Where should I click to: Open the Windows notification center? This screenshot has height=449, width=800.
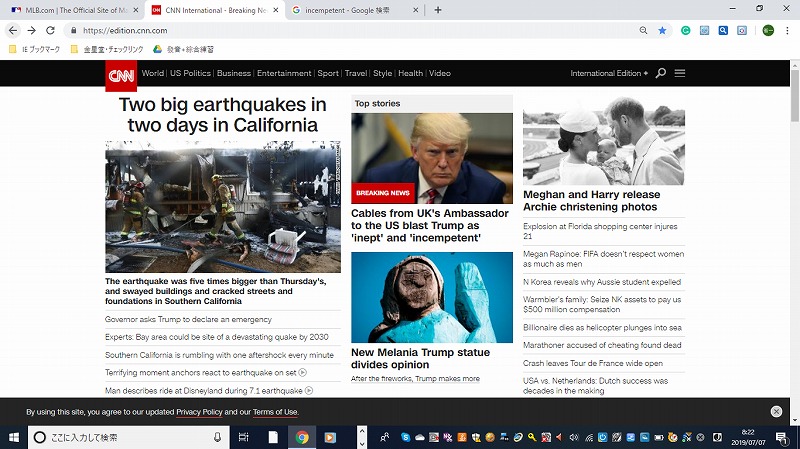(781, 437)
